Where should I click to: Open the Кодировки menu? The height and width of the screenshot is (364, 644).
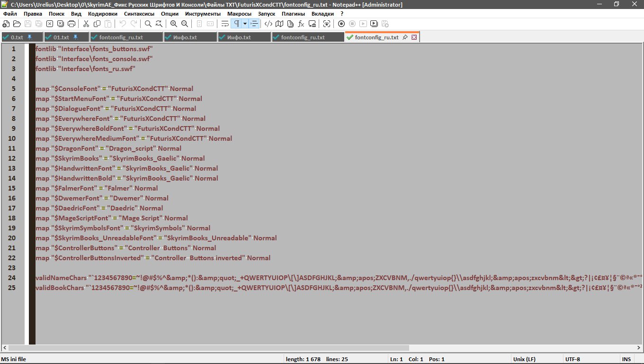tap(103, 14)
